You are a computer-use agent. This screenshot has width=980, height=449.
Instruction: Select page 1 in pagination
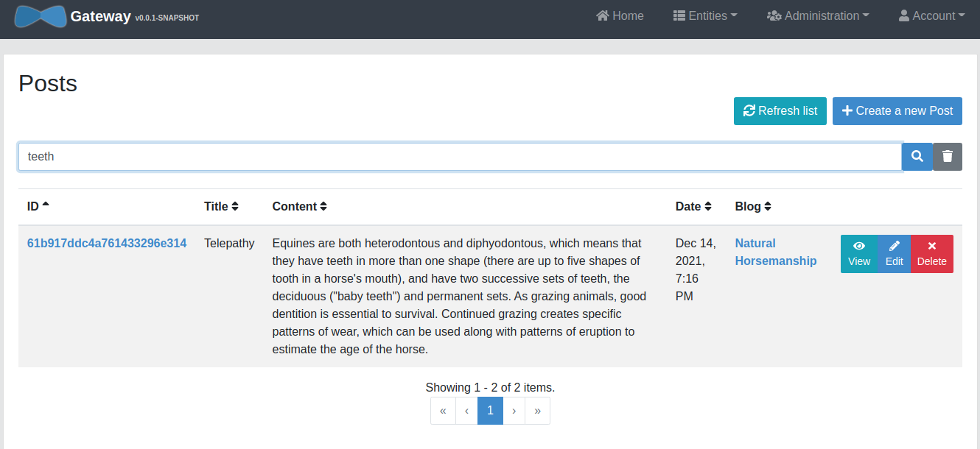pos(490,411)
